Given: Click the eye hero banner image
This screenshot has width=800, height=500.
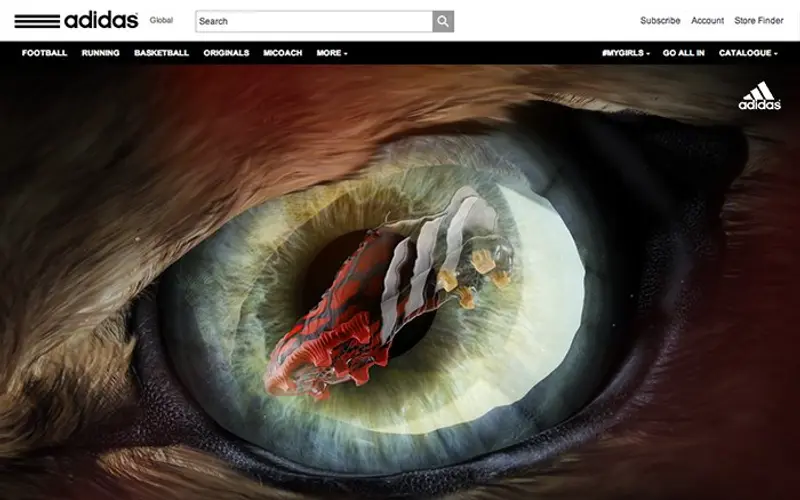Looking at the screenshot, I should (x=400, y=282).
